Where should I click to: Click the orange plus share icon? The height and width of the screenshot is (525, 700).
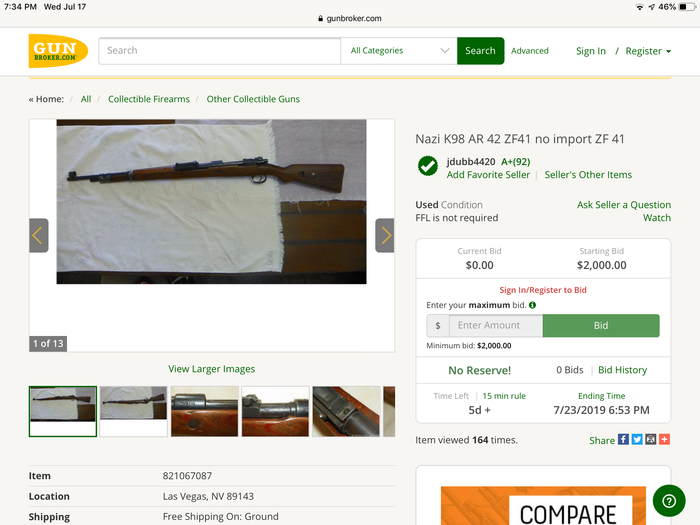664,440
